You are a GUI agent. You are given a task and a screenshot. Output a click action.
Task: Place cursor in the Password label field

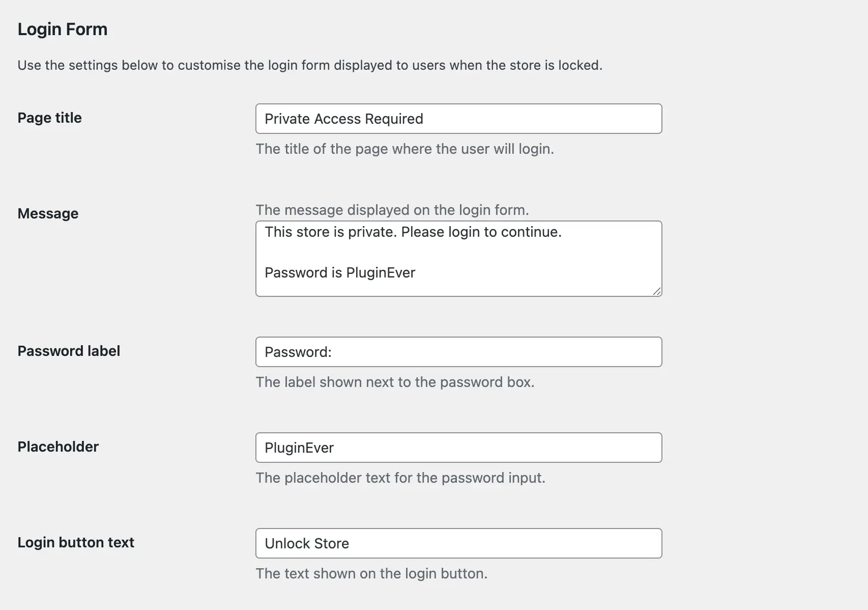458,351
